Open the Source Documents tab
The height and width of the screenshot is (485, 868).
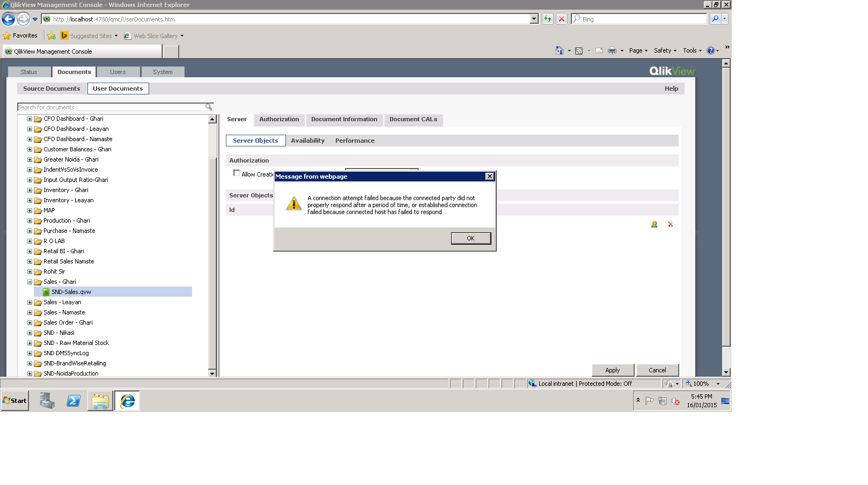pos(52,89)
